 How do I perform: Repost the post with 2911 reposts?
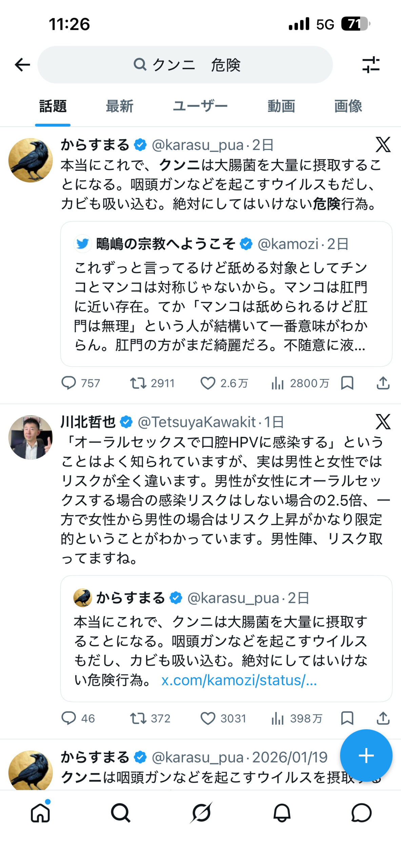(x=138, y=383)
